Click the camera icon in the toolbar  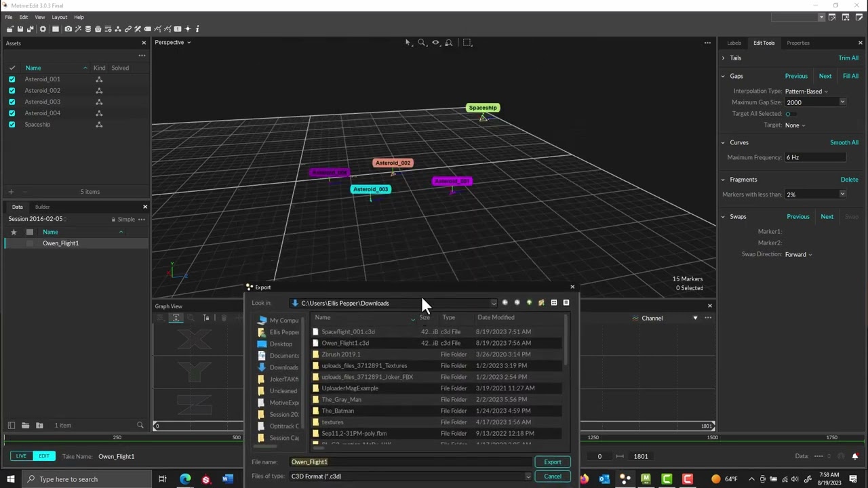coord(68,29)
